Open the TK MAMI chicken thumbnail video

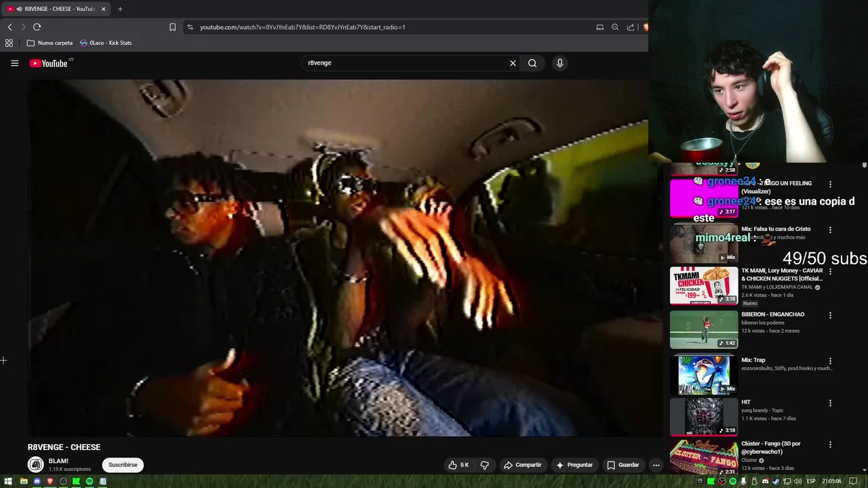tap(704, 285)
